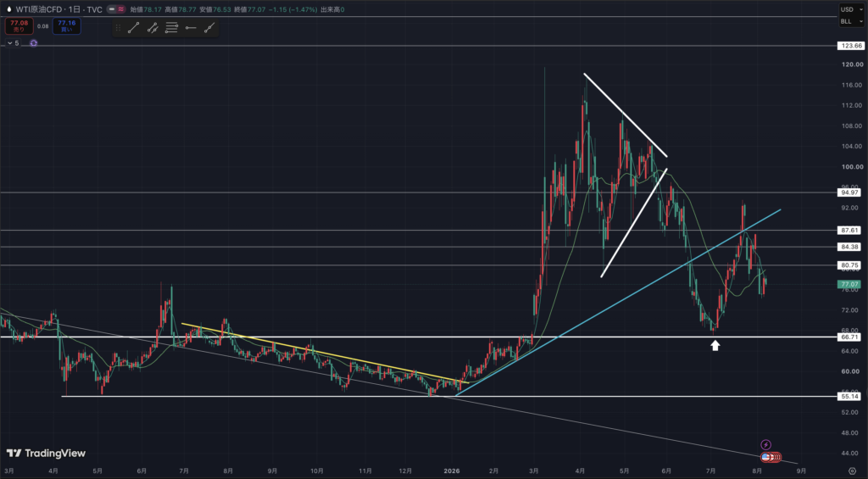Image resolution: width=868 pixels, height=479 pixels.
Task: Click the oil drop symbol icon
Action: pos(8,9)
